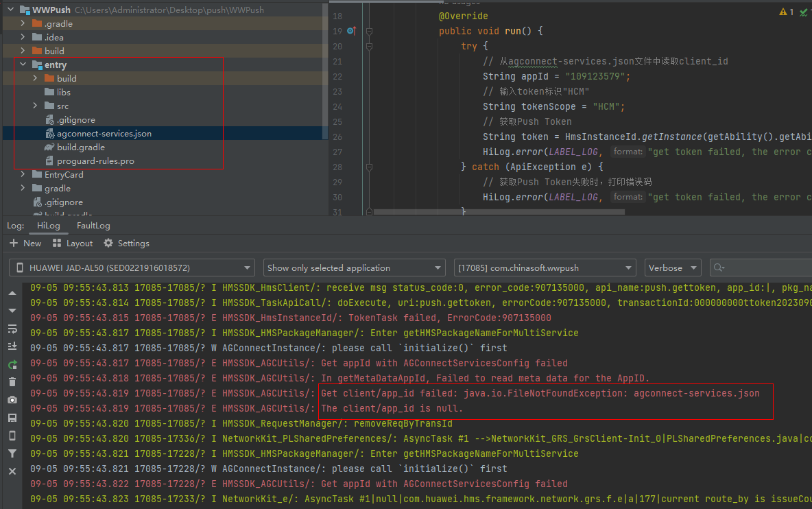Click the .idea folder icon
Screen dimensions: 812x509
click(37, 37)
